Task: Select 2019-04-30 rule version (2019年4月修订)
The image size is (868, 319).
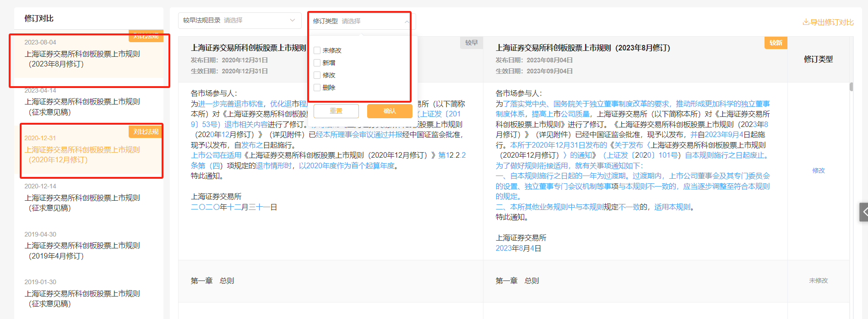Action: 89,246
